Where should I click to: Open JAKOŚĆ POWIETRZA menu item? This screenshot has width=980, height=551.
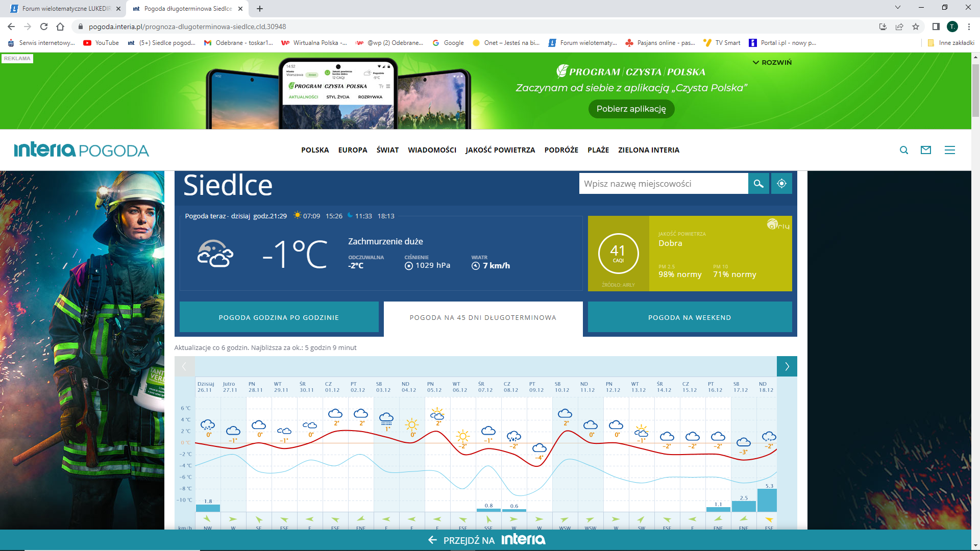[x=500, y=150]
